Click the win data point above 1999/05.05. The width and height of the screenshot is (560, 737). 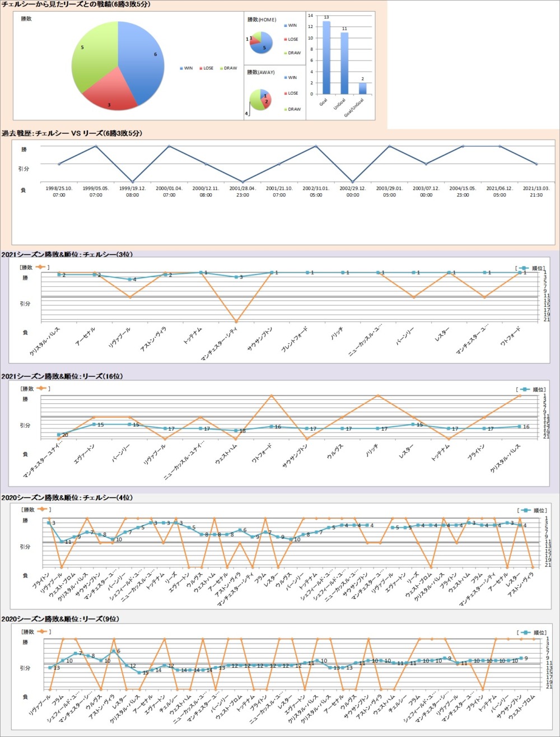(96, 146)
